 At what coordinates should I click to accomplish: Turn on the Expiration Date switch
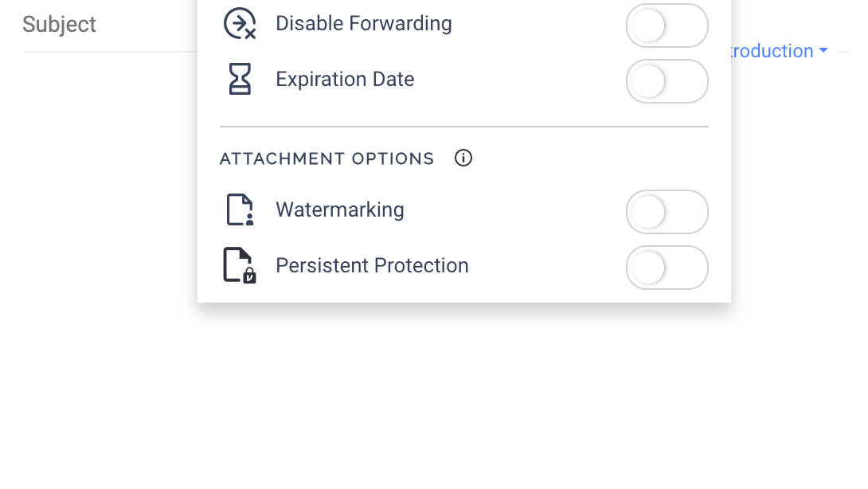pos(667,81)
